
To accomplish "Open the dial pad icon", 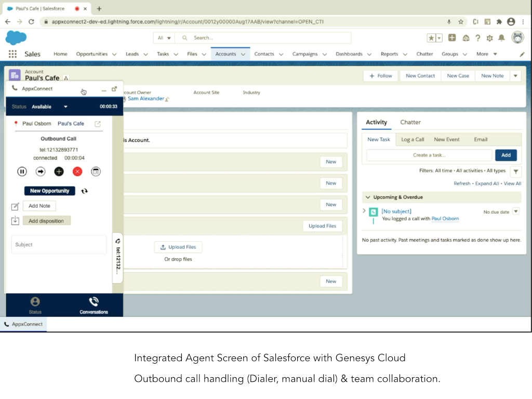I will [x=96, y=171].
